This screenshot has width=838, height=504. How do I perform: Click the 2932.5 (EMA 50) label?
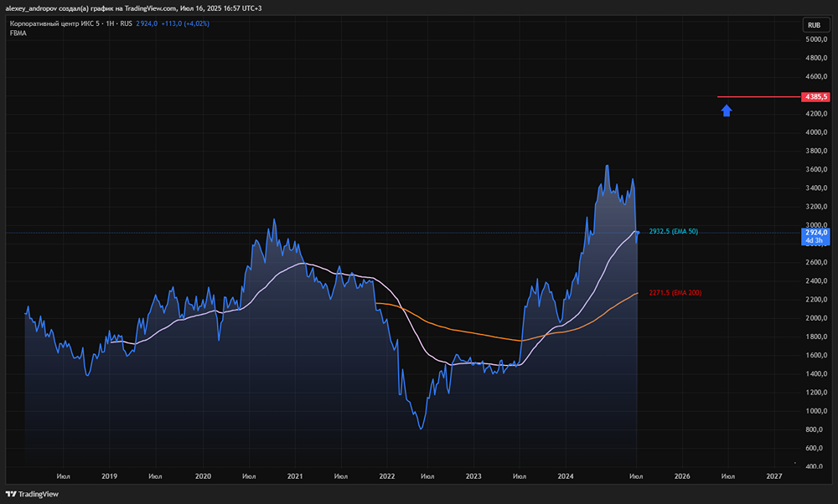673,230
